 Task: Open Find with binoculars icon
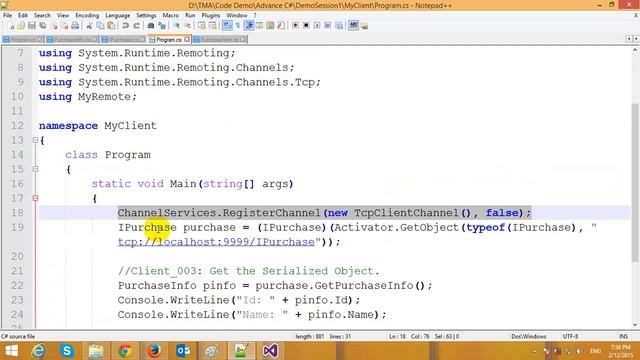point(151,26)
